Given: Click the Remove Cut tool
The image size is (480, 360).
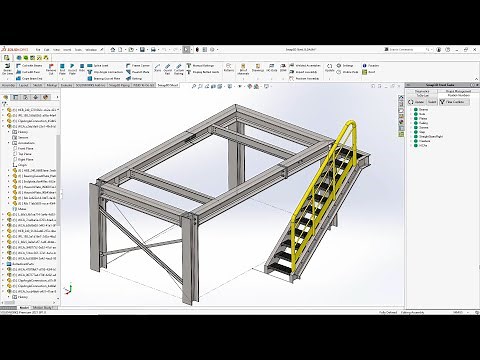Looking at the screenshot, I should click(x=51, y=69).
